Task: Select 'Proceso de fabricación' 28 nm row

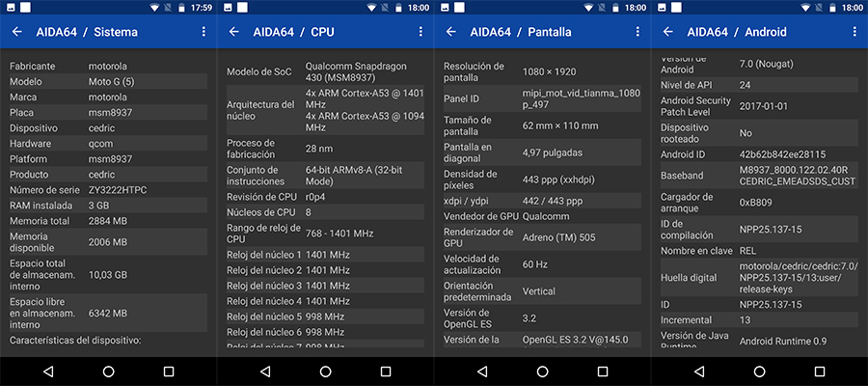Action: tap(326, 149)
